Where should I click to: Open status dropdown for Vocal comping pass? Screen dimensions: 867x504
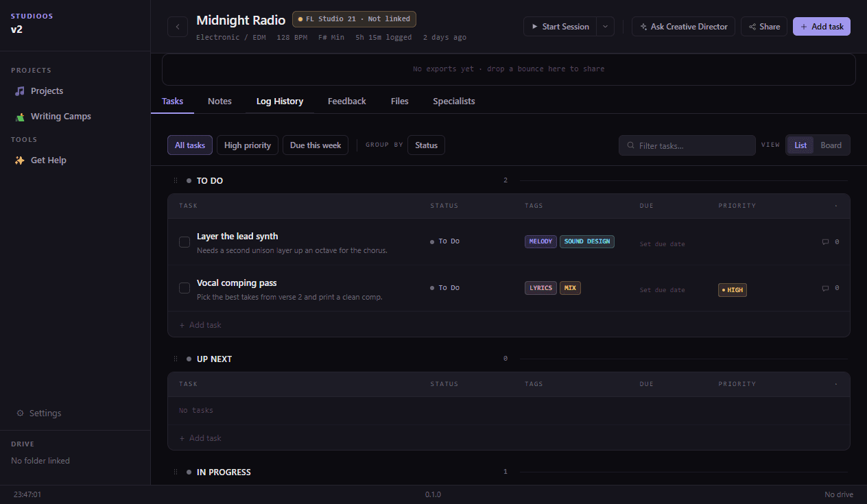coord(444,288)
